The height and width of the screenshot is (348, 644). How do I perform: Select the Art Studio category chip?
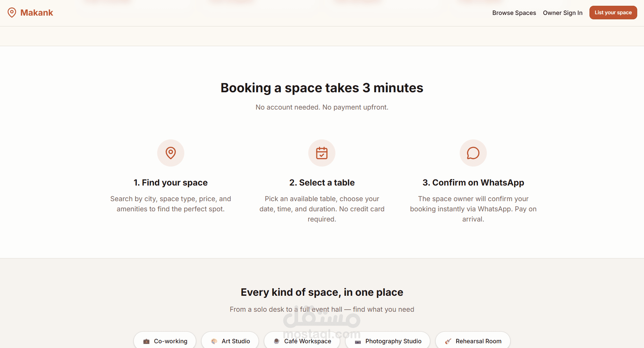(x=230, y=341)
